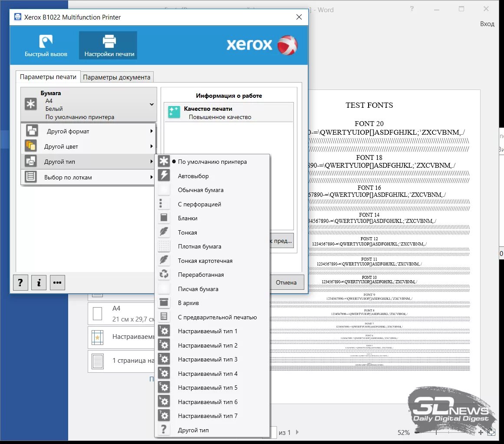Click the Качество печати icon

[x=174, y=112]
